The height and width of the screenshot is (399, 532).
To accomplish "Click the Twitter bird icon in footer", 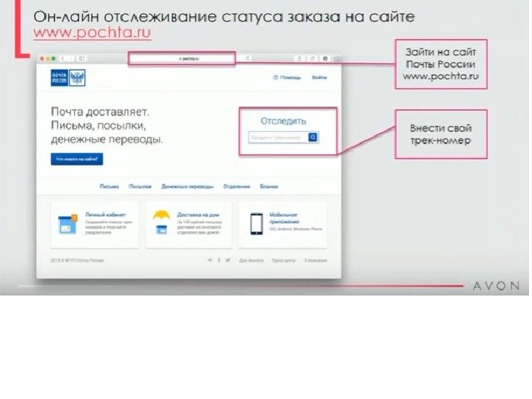I will 228,261.
